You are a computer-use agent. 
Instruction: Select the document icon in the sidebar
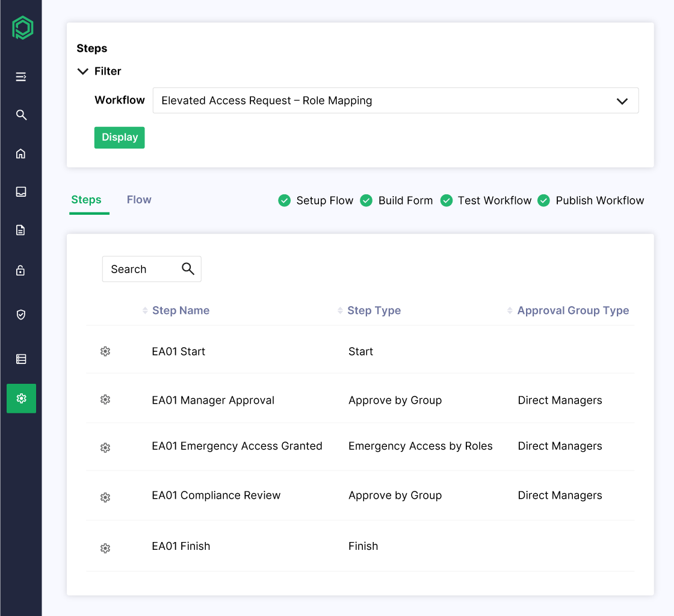pos(21,230)
